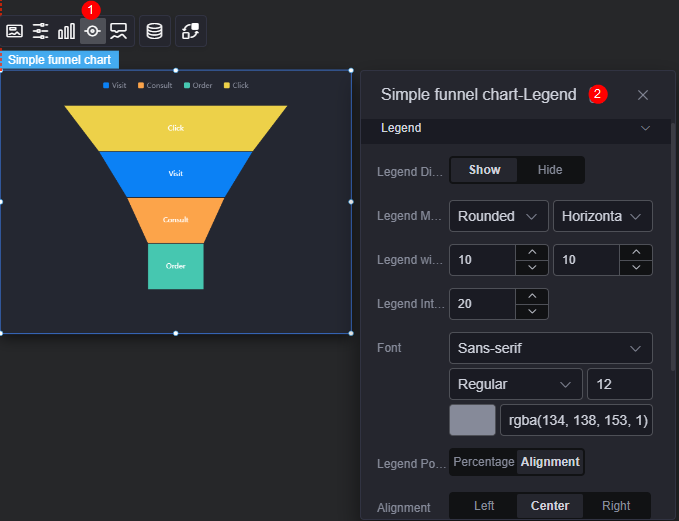Open the sliders configuration icon
This screenshot has height=521, width=679.
(40, 31)
